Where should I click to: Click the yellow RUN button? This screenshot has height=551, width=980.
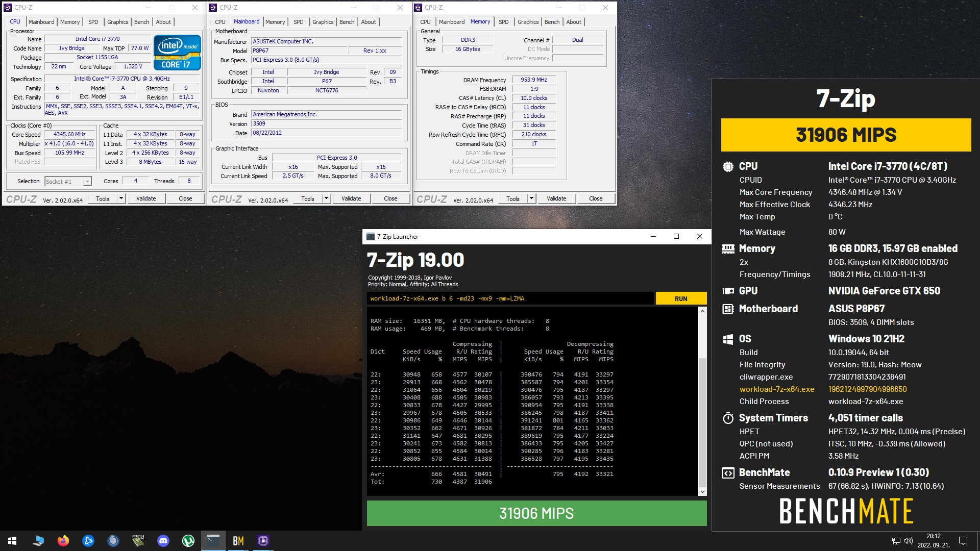click(681, 298)
